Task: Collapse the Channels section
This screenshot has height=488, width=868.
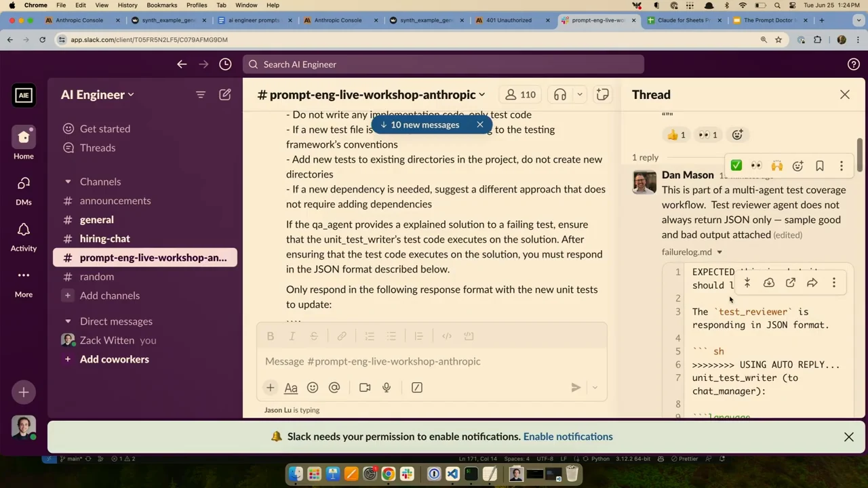Action: [x=68, y=182]
